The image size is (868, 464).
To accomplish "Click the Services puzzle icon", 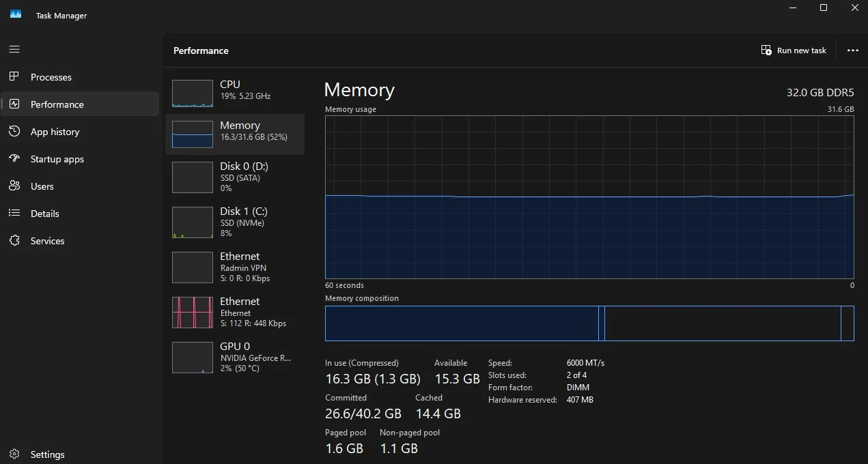I will pos(14,240).
